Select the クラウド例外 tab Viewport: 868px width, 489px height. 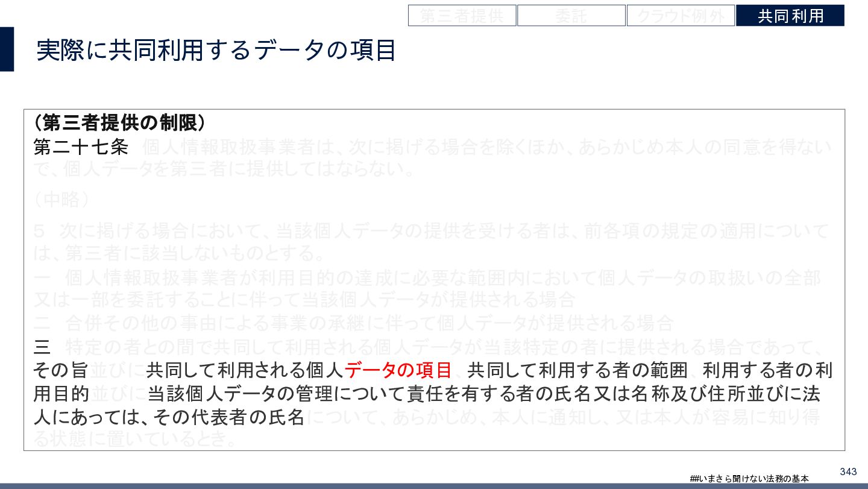(x=681, y=16)
